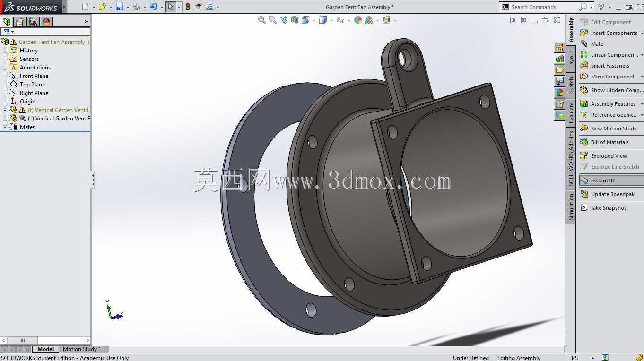Click Bill of Materials

pos(605,142)
